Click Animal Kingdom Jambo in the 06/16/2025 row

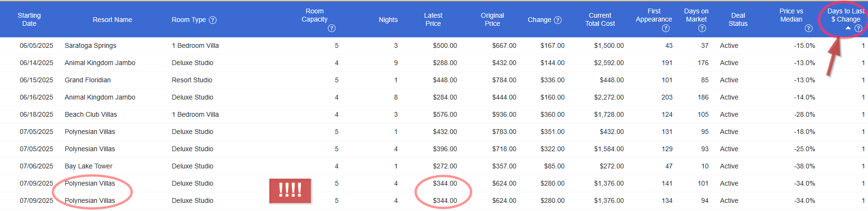pos(100,98)
